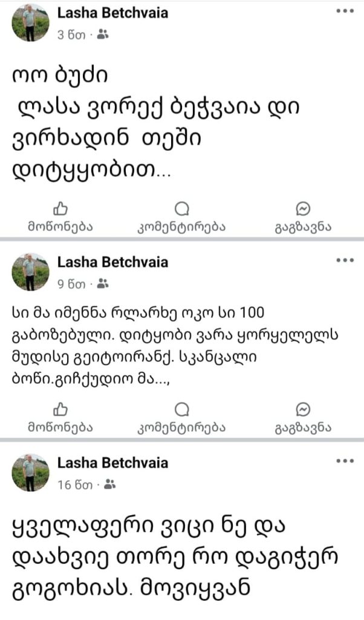Send the first post via Messenger icon
This screenshot has width=364, height=620.
coord(303,209)
